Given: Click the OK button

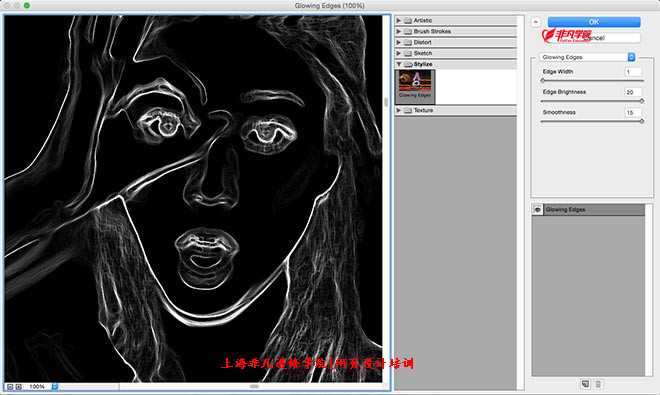Looking at the screenshot, I should point(594,22).
